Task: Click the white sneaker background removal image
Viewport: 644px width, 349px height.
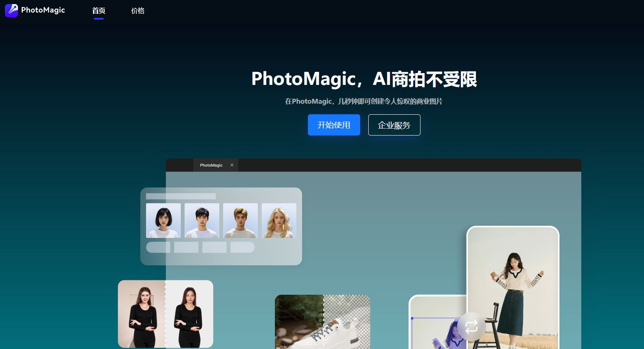Action: pos(323,322)
